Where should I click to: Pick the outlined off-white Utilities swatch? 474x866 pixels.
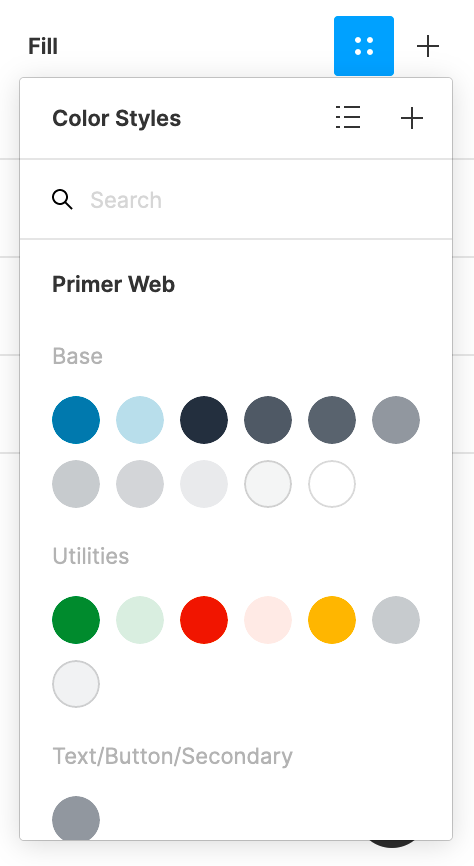click(76, 684)
